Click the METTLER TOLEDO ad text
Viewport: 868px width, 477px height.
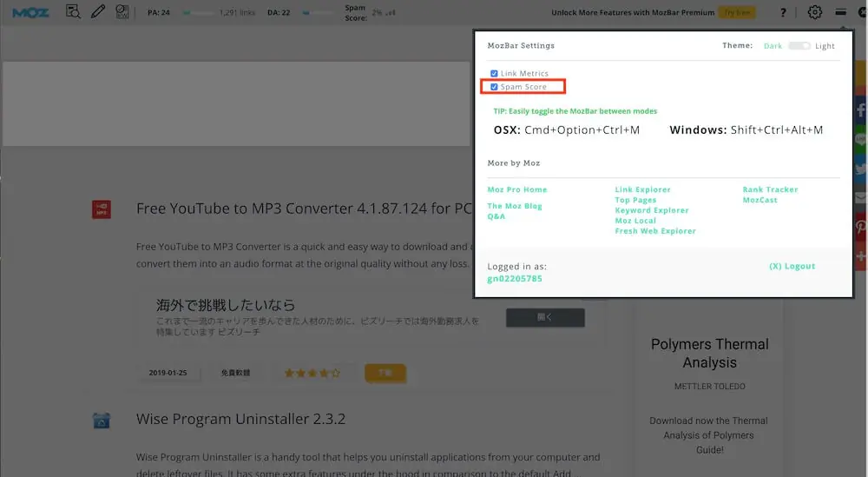click(x=710, y=386)
